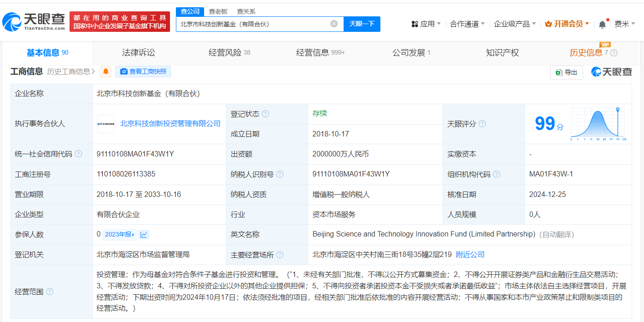Open the 2023年报 year selector

pyautogui.click(x=120, y=235)
